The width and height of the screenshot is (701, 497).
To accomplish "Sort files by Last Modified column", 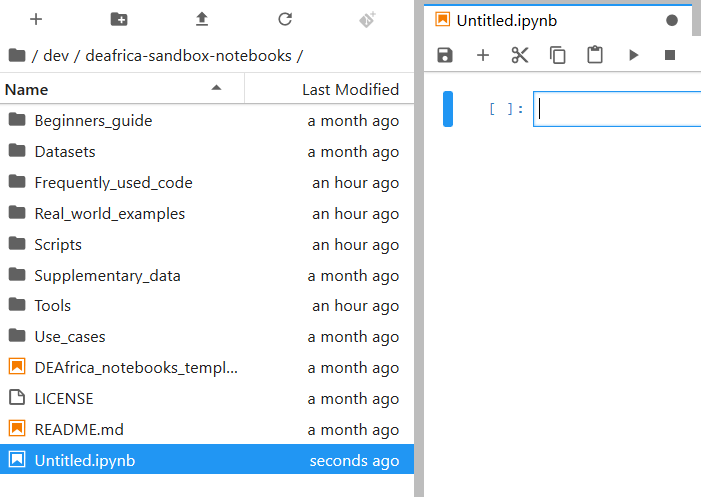I will (350, 89).
